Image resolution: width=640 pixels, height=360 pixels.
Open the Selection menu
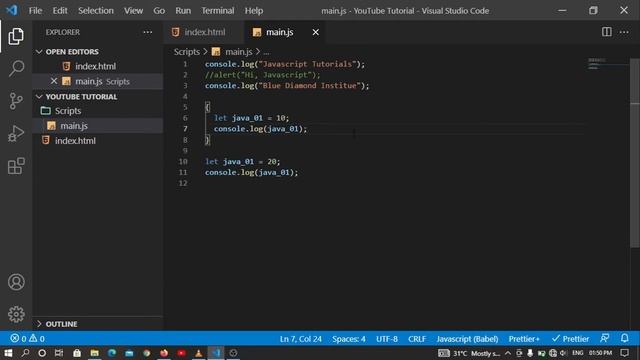pyautogui.click(x=96, y=11)
